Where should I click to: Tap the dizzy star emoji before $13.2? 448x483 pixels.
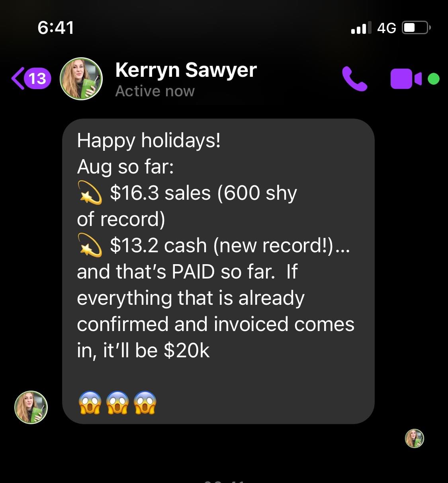click(x=90, y=245)
